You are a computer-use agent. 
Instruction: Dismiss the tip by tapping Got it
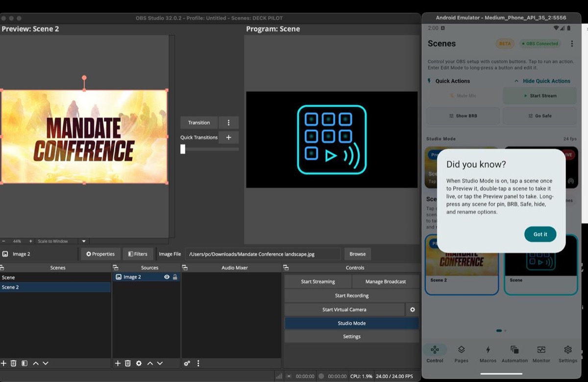540,234
